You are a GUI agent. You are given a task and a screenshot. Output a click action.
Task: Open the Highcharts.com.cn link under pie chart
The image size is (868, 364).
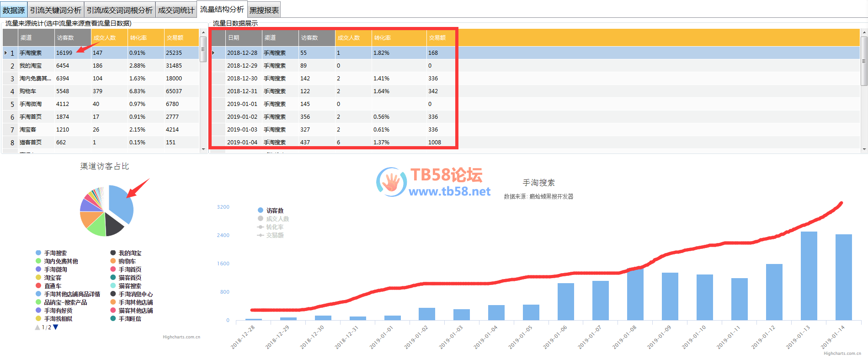click(x=181, y=337)
